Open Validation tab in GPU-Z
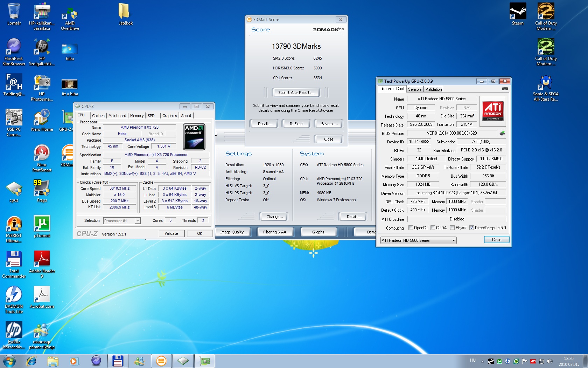Image resolution: width=588 pixels, height=368 pixels. tap(434, 89)
